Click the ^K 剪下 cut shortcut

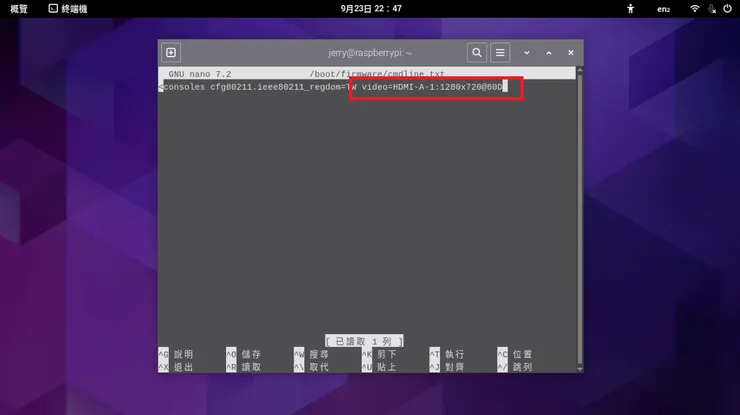pyautogui.click(x=379, y=354)
